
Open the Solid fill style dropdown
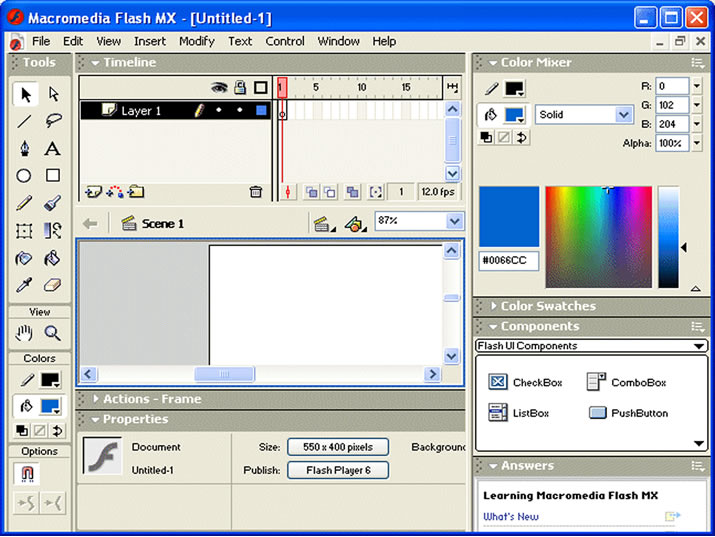583,115
